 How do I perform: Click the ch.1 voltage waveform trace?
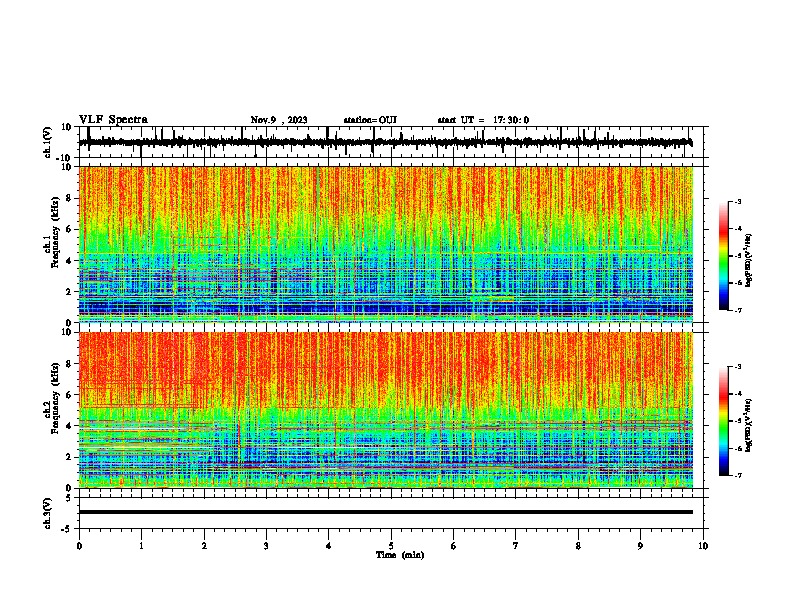click(385, 142)
